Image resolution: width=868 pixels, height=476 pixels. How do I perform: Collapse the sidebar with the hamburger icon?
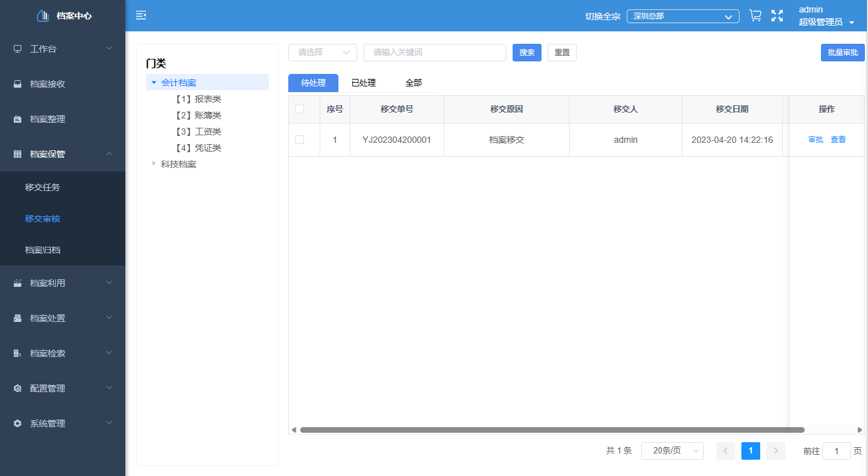pos(140,14)
